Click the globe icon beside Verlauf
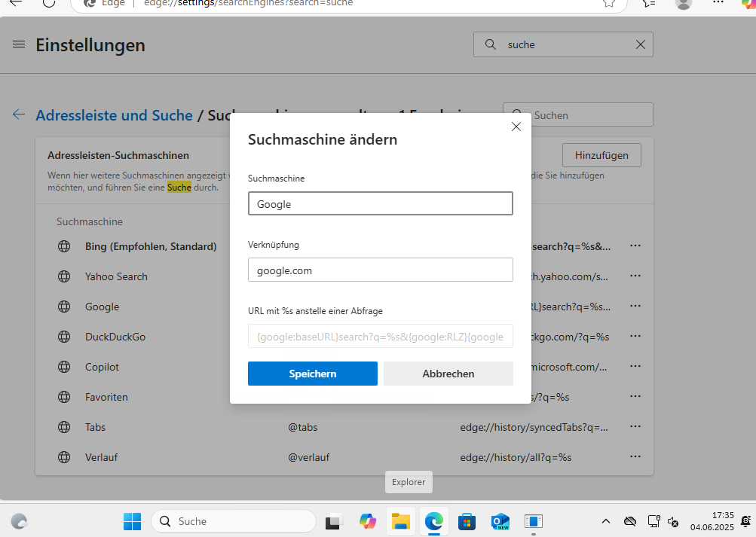The height and width of the screenshot is (537, 756). click(x=64, y=457)
